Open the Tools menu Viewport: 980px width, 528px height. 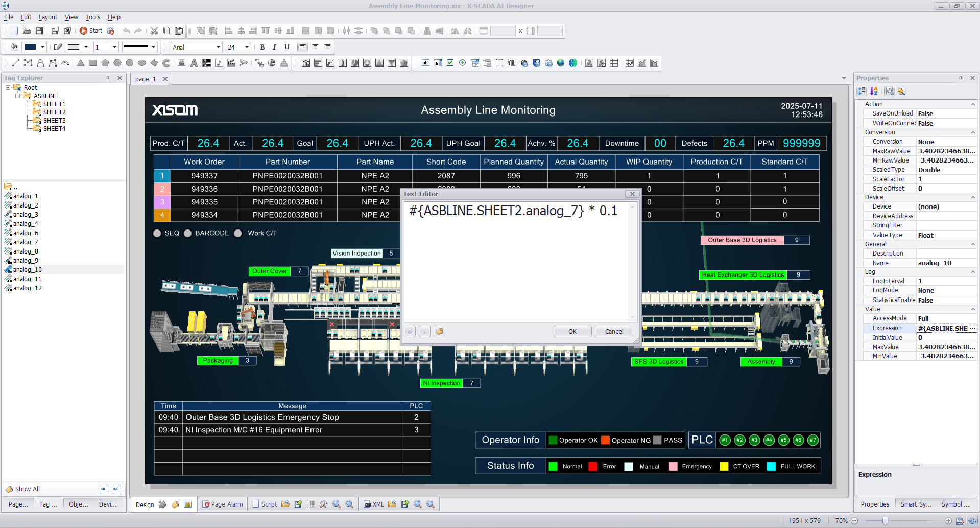click(x=92, y=17)
